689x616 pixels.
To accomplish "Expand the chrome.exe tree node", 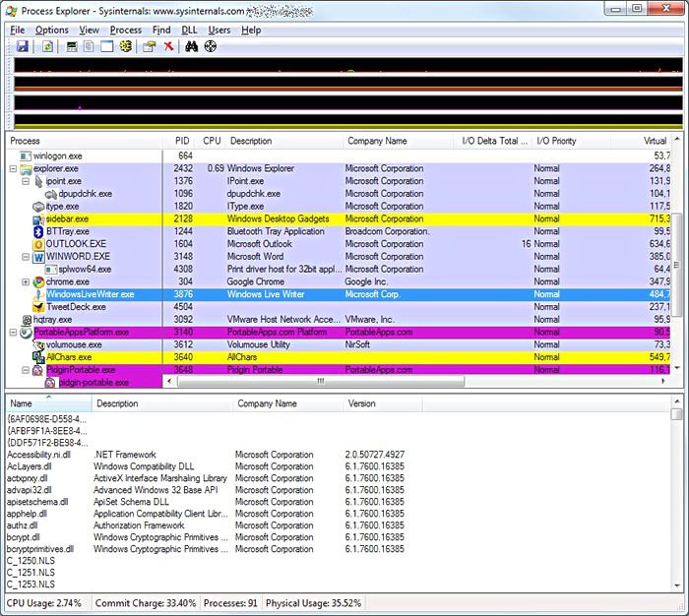I will coord(26,281).
